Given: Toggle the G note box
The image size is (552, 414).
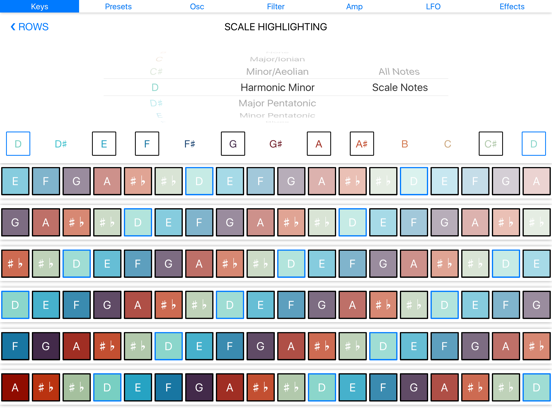Looking at the screenshot, I should [233, 144].
